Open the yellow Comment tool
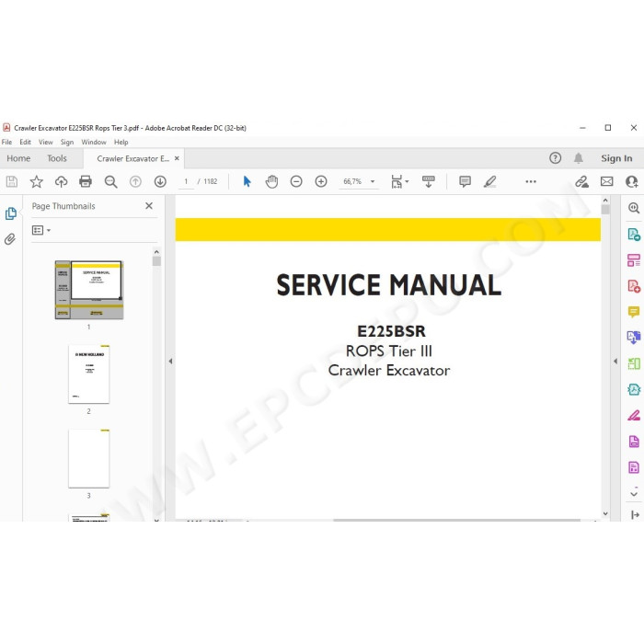Screen dimensions: 644x644 pos(634,312)
